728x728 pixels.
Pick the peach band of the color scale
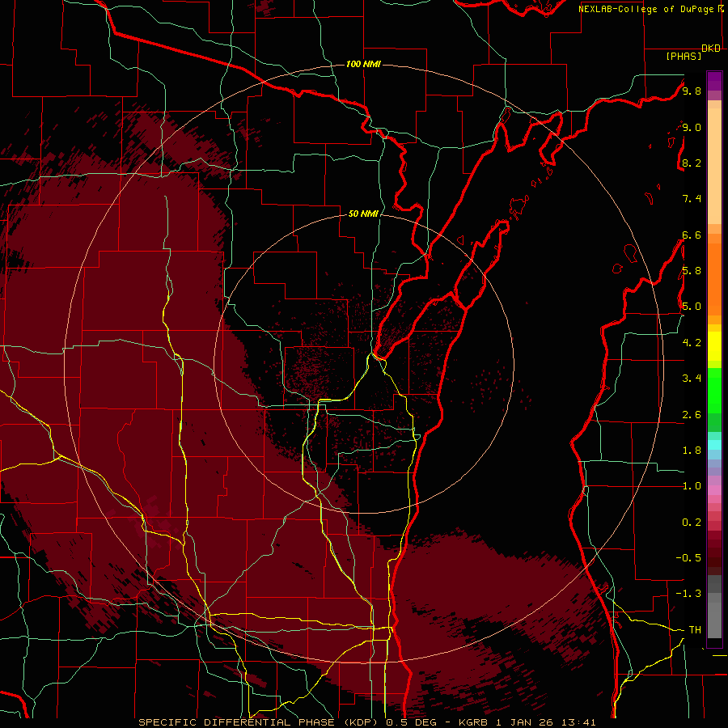point(714,166)
